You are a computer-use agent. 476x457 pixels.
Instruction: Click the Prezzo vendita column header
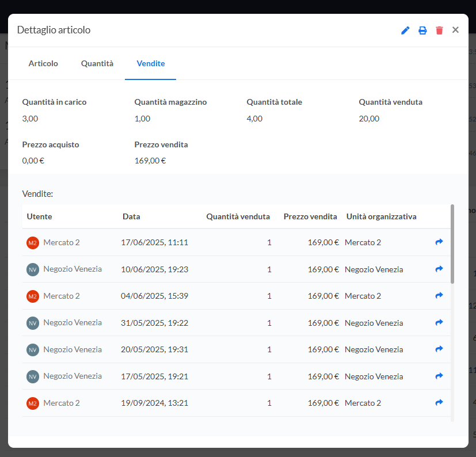coord(310,216)
